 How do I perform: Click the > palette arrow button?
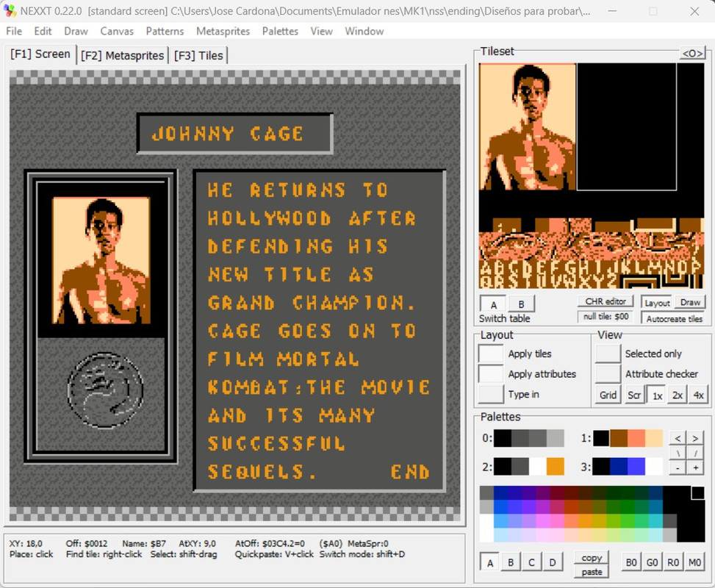pos(695,438)
